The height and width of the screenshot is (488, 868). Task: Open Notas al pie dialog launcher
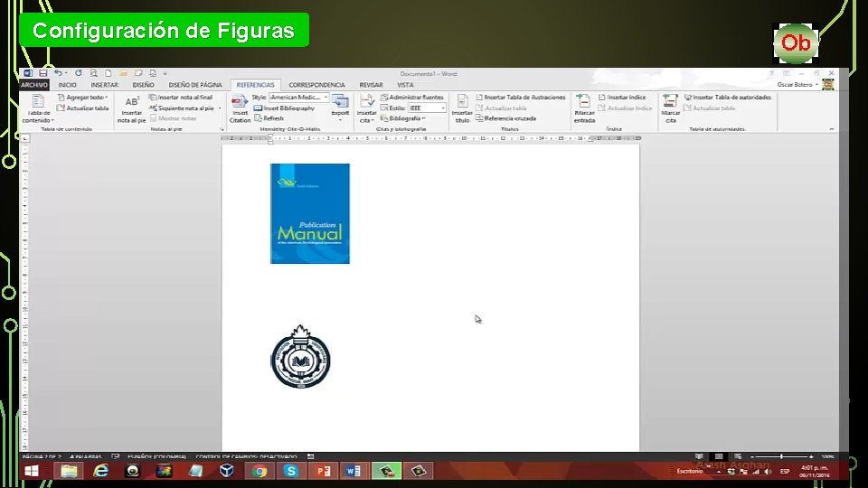point(222,129)
